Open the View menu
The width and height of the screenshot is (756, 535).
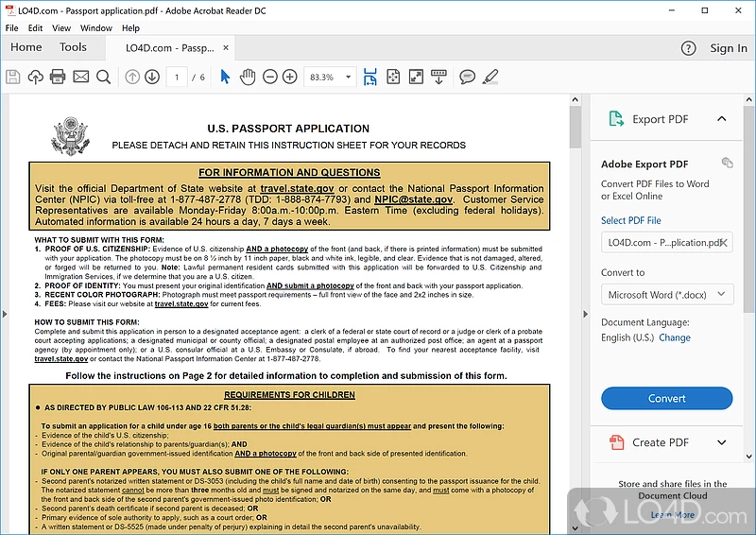pyautogui.click(x=61, y=28)
